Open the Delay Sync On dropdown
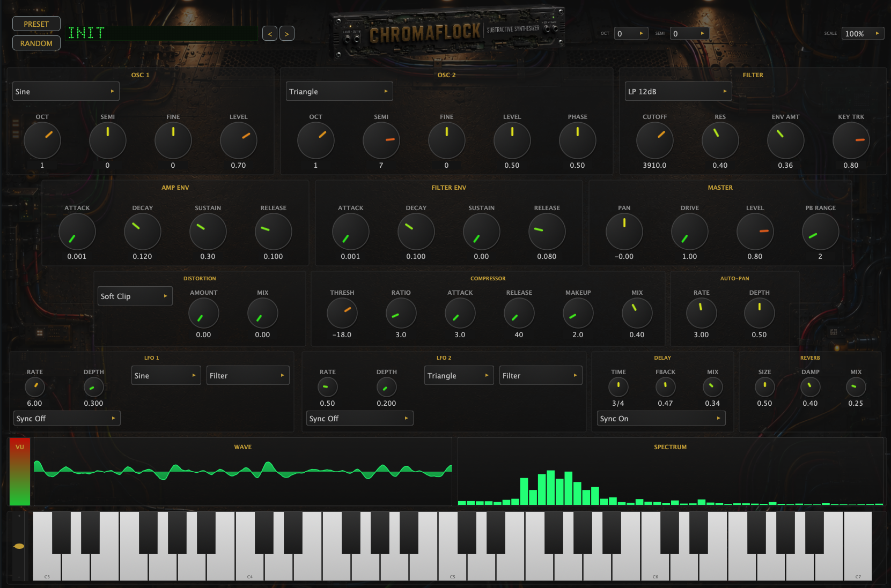 (x=661, y=418)
